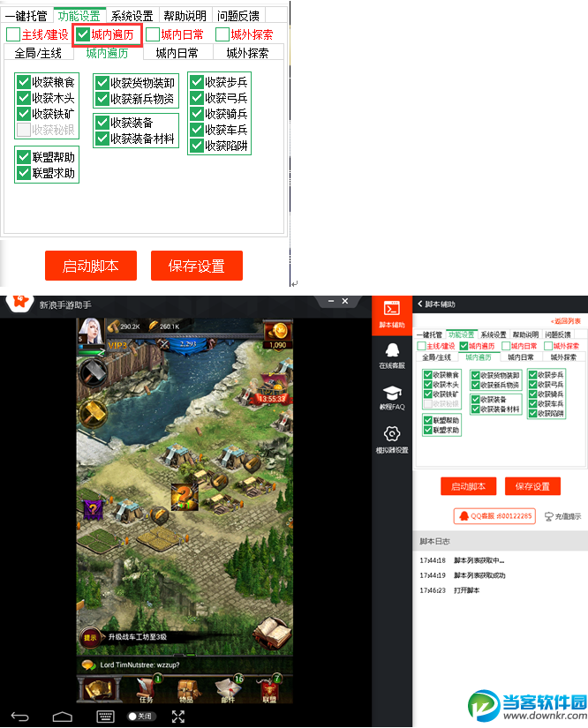Uncheck 城内遍历 checkbox in enlarged top panel
This screenshot has width=588, height=728.
(x=83, y=34)
